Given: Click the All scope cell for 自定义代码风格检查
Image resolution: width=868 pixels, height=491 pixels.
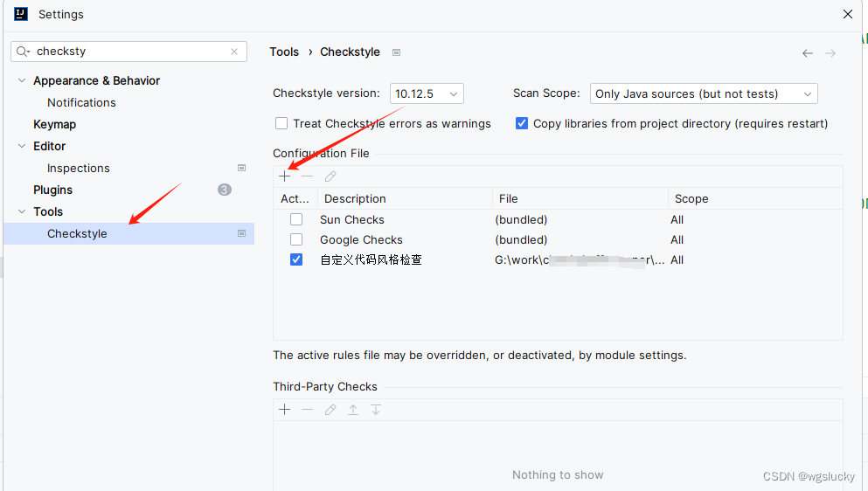Looking at the screenshot, I should 677,259.
